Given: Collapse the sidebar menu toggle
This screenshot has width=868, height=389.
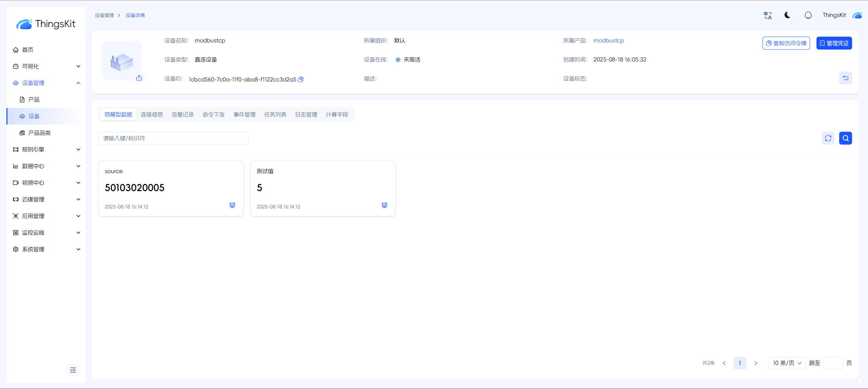Looking at the screenshot, I should pyautogui.click(x=73, y=370).
